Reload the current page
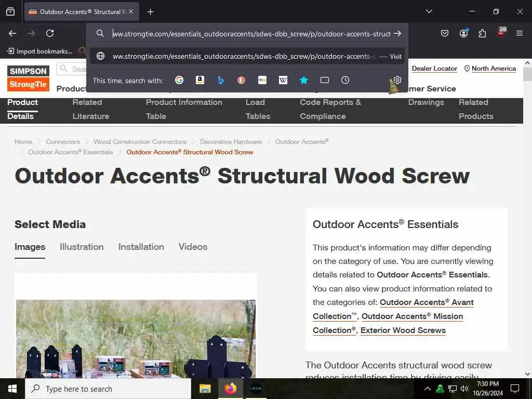The height and width of the screenshot is (399, 532). click(x=50, y=33)
